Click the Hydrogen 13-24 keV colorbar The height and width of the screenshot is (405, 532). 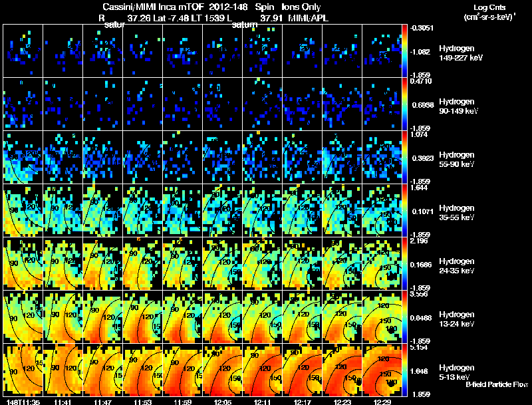[404, 317]
